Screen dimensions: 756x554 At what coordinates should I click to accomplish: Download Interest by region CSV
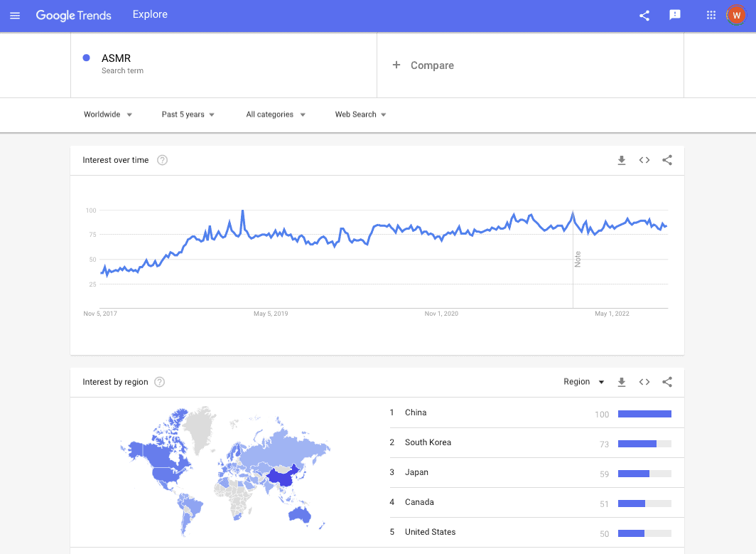[622, 382]
